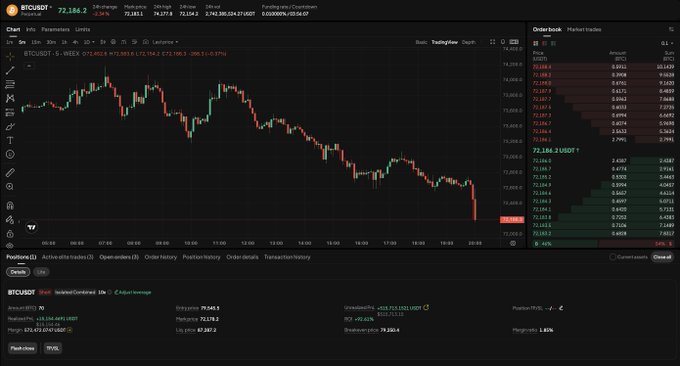
Task: Switch to the Limits tab
Action: [82, 29]
